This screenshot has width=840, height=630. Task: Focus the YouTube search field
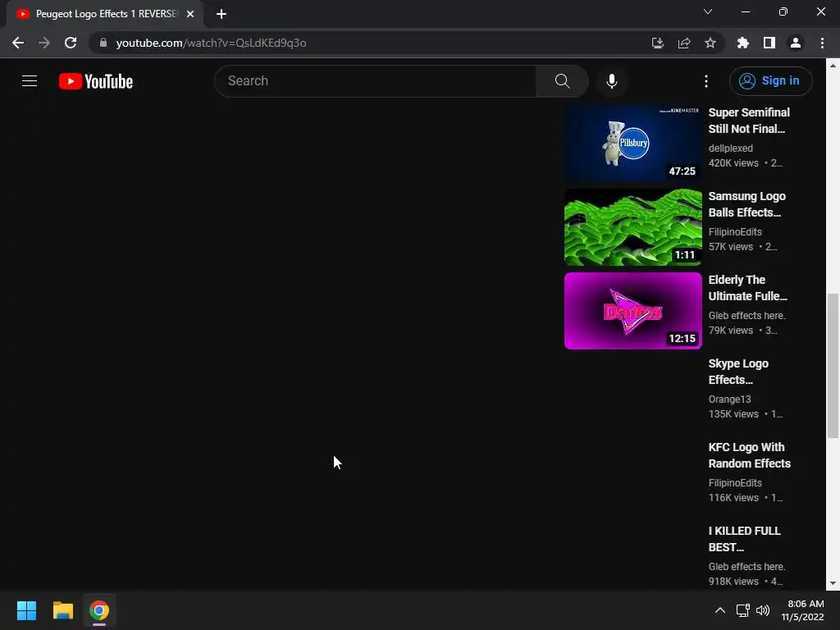(375, 81)
